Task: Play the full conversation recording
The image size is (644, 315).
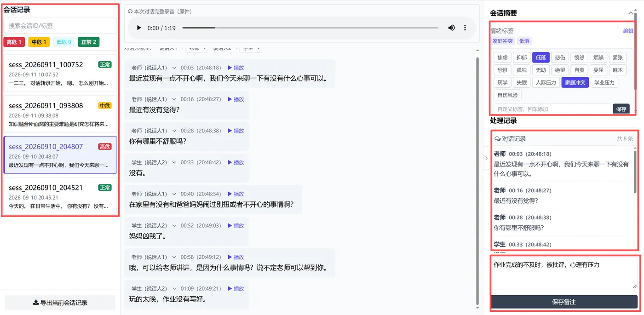Action: [x=139, y=28]
